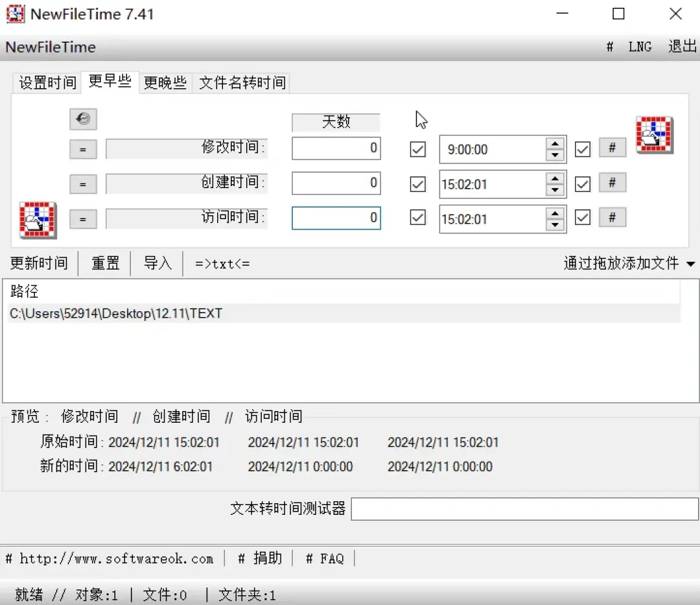The image size is (700, 605).
Task: Select the C:\Users\52914\Desktop\12.11\TEXT row
Action: 344,313
